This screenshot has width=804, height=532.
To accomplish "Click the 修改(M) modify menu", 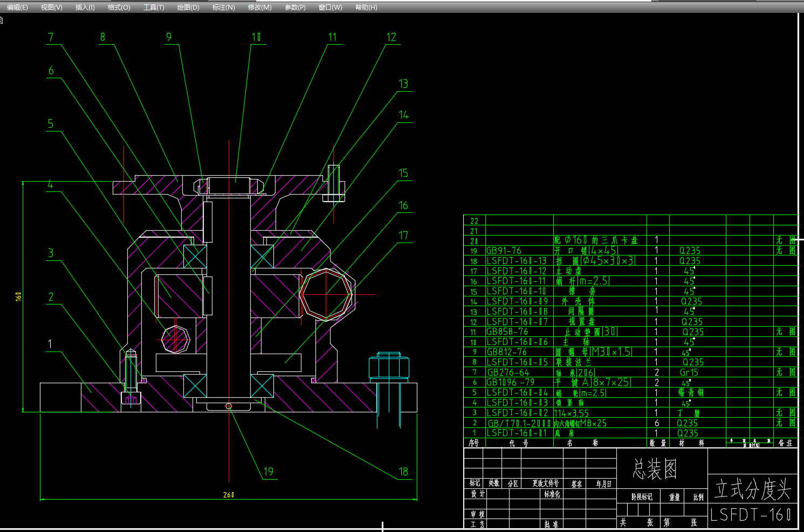I will click(x=259, y=8).
